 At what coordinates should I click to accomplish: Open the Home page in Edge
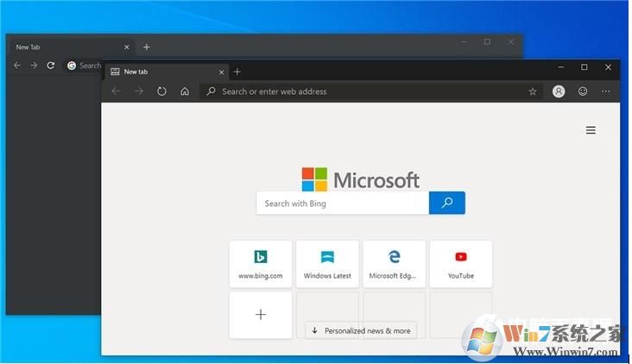click(x=185, y=91)
